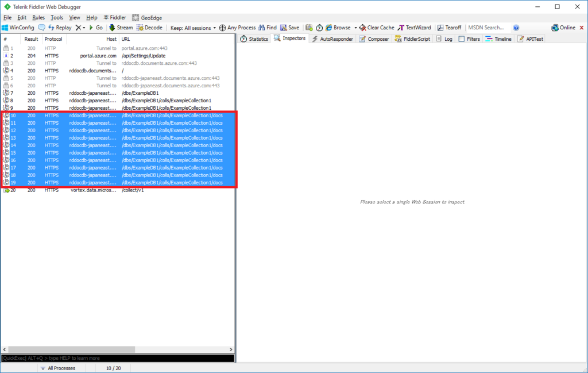
Task: Select session 2 /api/Settings/Update
Action: point(118,56)
